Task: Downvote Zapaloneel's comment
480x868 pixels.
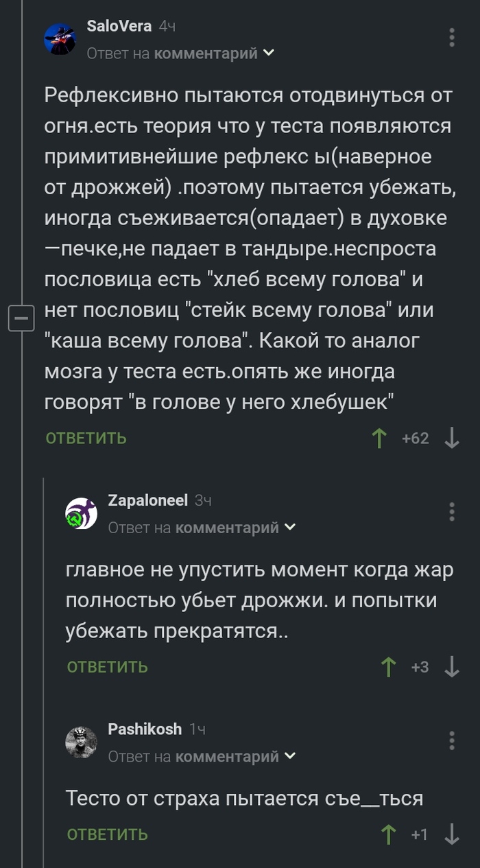Action: (x=452, y=667)
